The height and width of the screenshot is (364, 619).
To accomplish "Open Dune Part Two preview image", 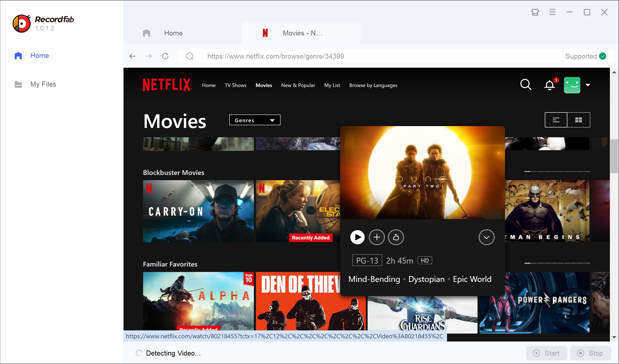I will [x=422, y=173].
